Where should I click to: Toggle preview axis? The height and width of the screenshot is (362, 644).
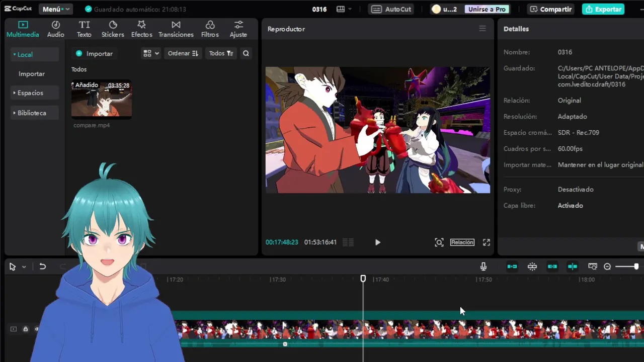click(x=573, y=266)
